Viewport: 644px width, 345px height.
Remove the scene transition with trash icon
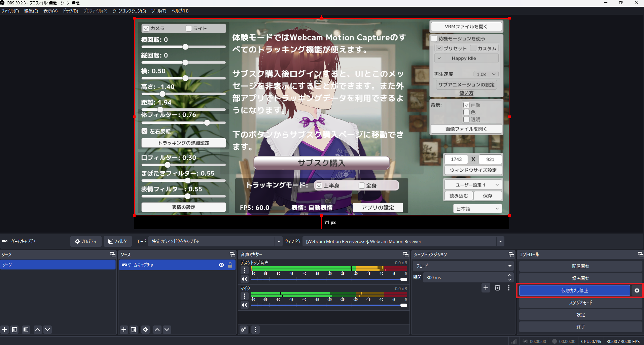tap(498, 288)
